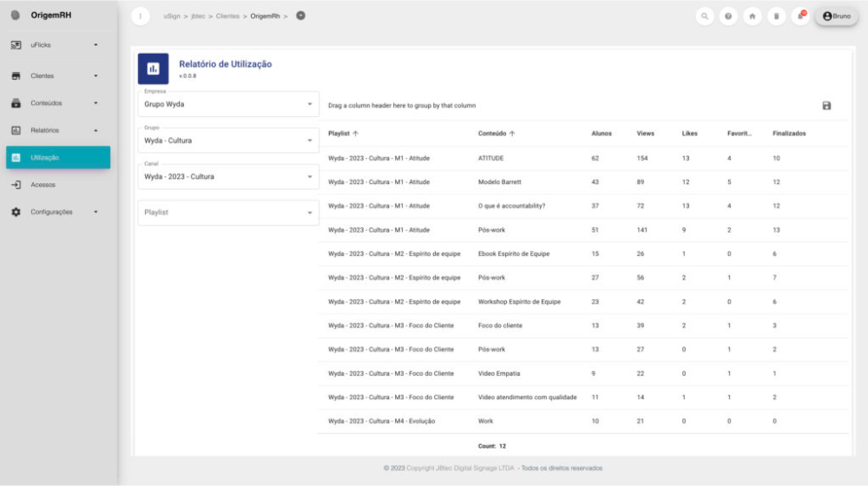Screen dimensions: 868x486
Task: Click the Relatório de Utilização chart icon
Action: pyautogui.click(x=154, y=69)
